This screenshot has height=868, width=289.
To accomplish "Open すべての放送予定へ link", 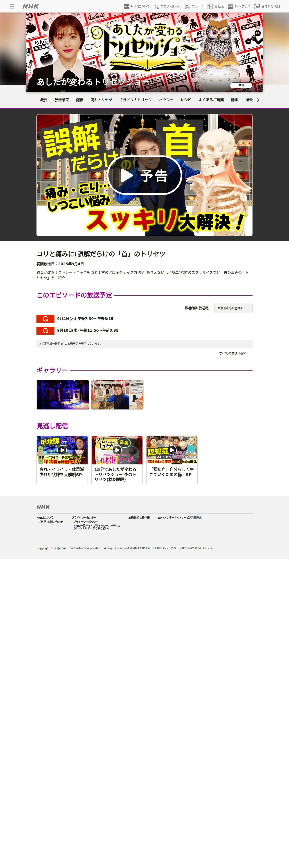I will 235,354.
